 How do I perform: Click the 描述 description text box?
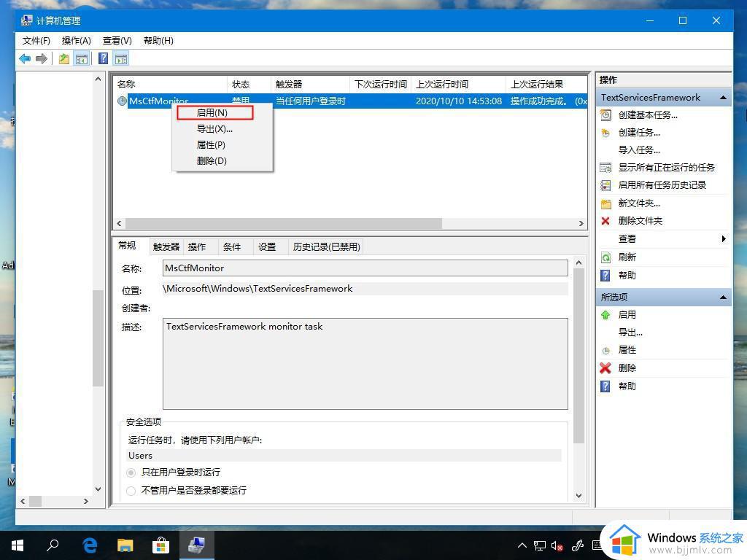pyautogui.click(x=365, y=364)
